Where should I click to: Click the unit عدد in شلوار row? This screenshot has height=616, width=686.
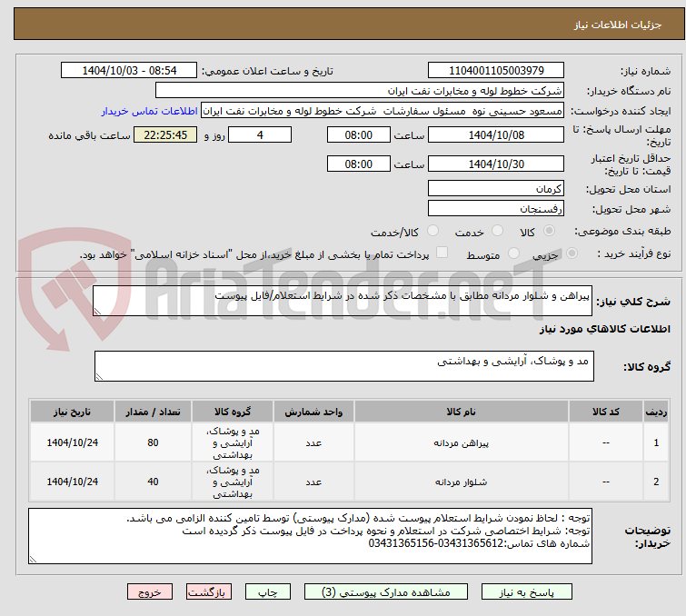[x=313, y=482]
